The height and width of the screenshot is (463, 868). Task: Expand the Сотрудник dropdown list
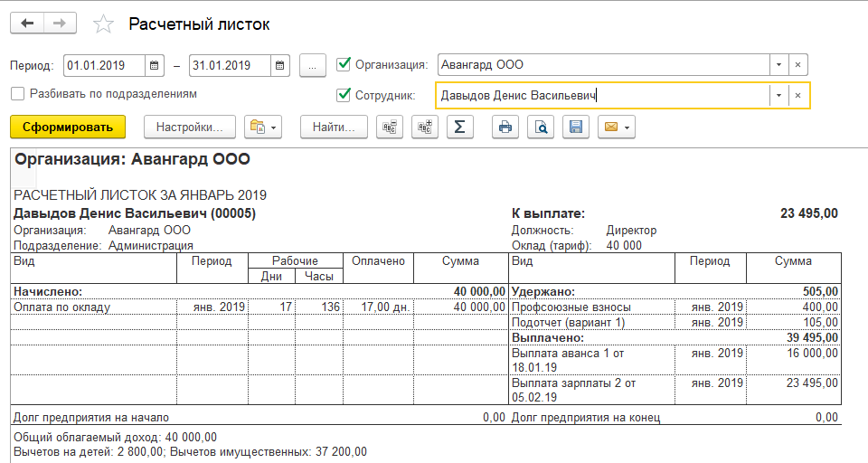[778, 95]
